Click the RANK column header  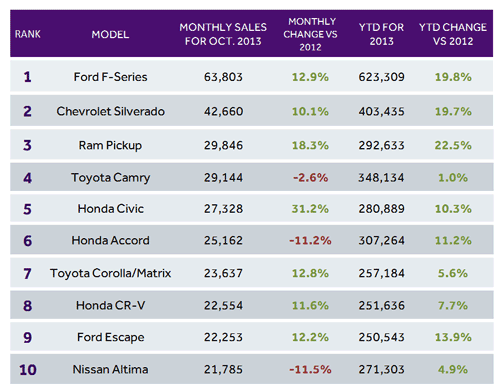(x=28, y=34)
